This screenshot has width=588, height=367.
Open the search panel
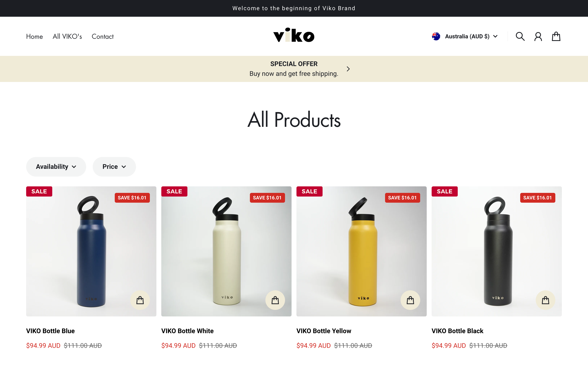(520, 36)
